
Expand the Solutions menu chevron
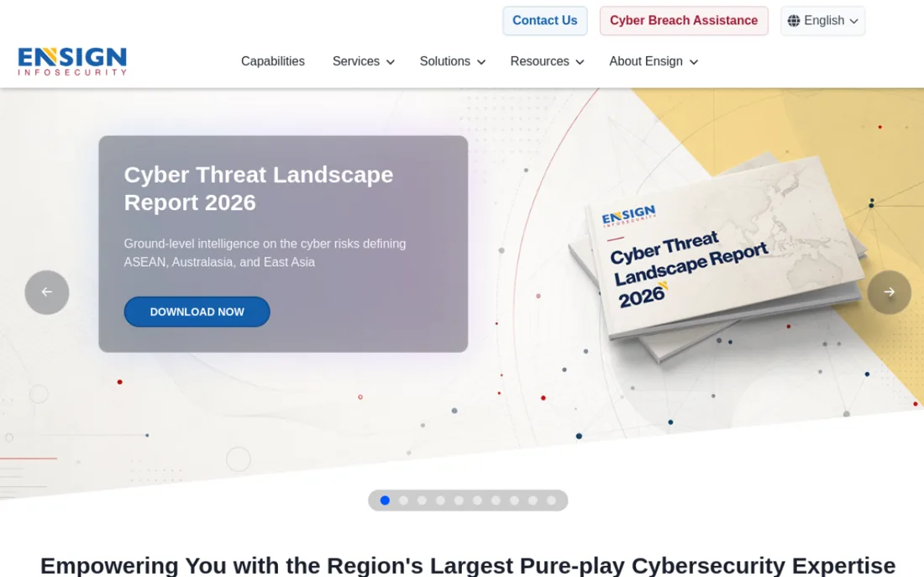click(x=480, y=62)
